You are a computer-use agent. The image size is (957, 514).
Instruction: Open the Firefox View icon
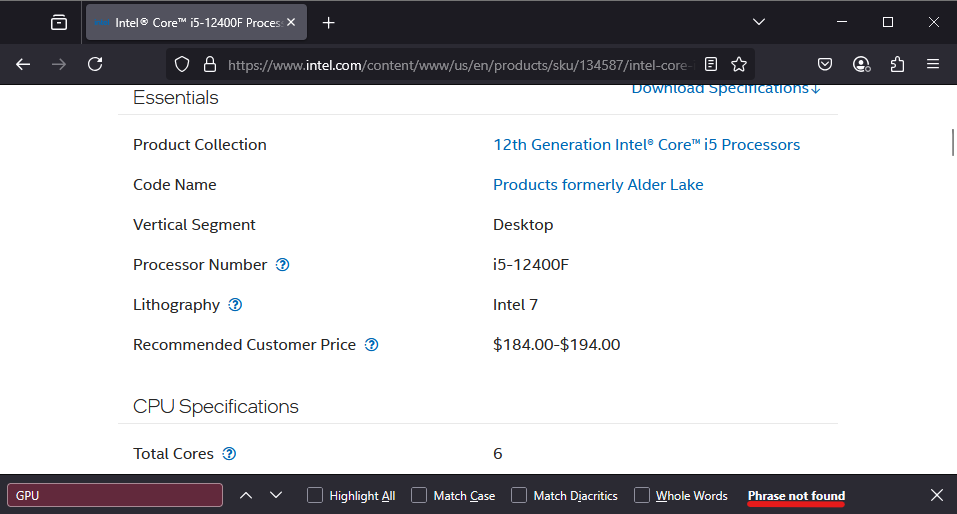[59, 22]
